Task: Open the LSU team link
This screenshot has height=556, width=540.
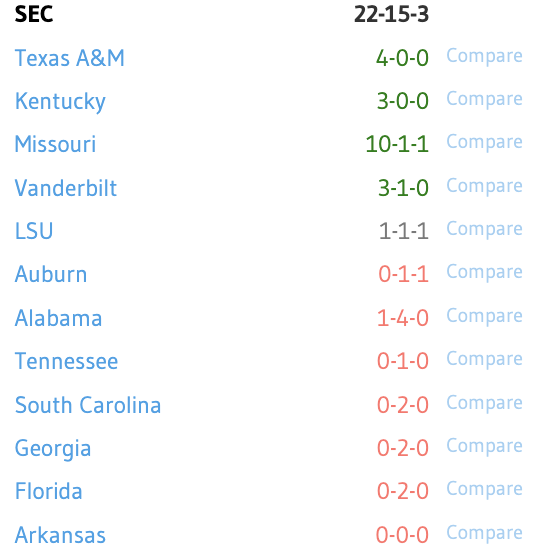Action: 34,231
